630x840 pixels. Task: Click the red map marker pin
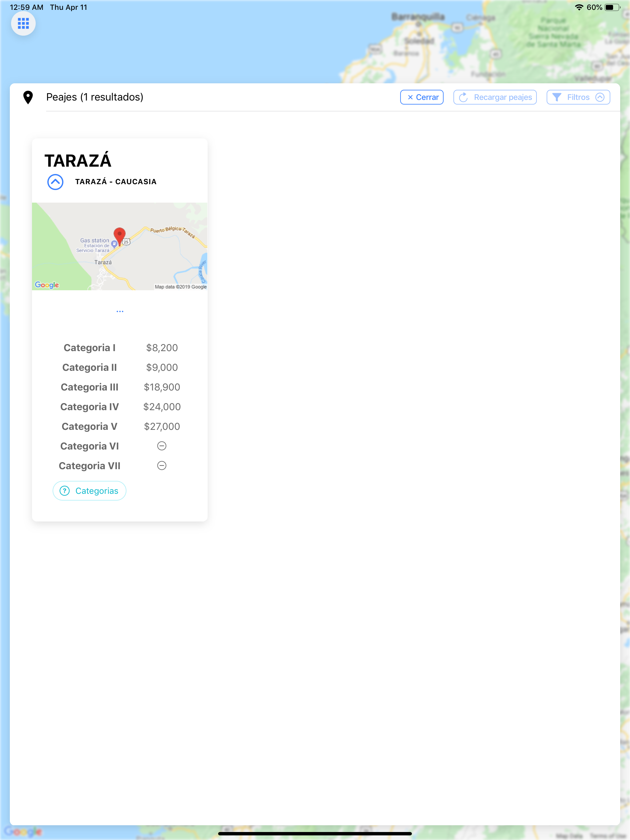click(x=119, y=236)
